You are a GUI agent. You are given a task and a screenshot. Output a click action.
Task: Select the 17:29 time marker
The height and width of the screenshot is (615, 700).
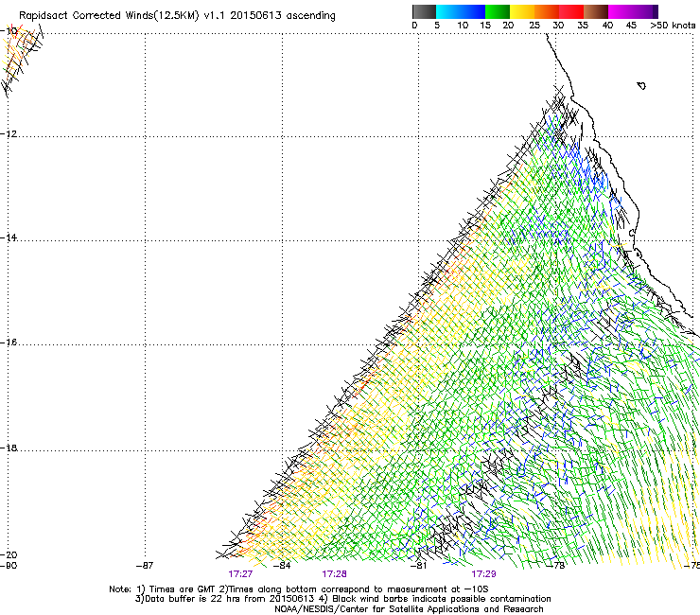click(x=483, y=574)
